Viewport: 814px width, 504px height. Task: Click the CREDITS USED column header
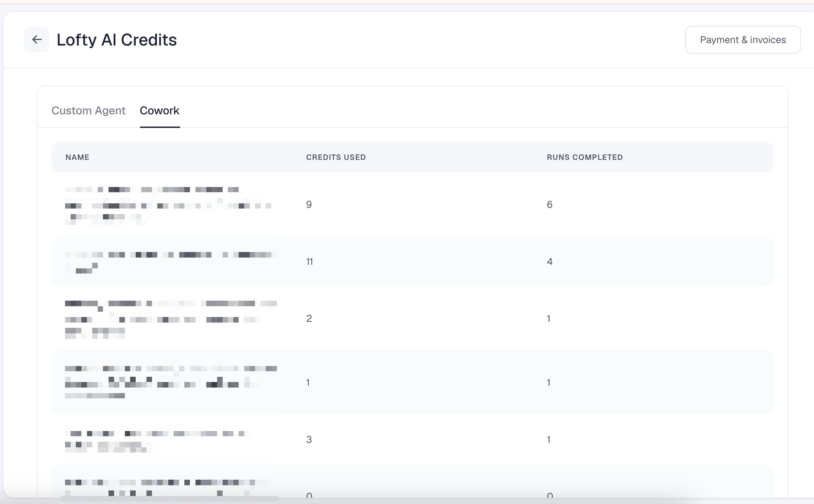point(336,157)
